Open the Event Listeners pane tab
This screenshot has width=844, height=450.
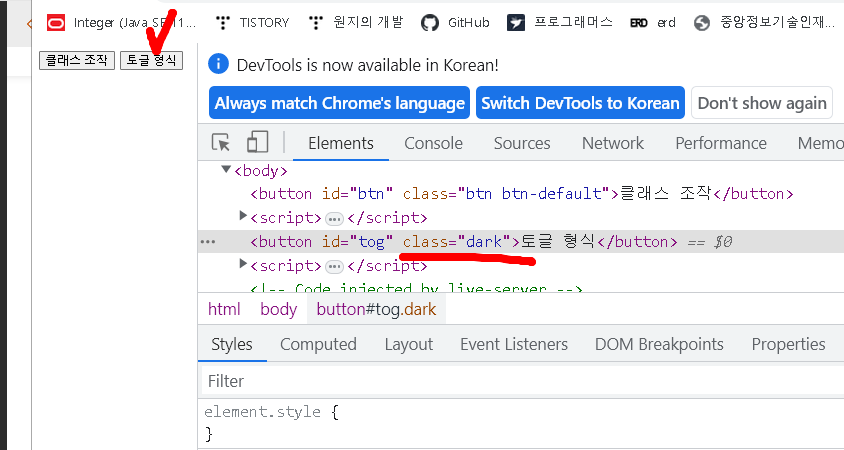(514, 344)
